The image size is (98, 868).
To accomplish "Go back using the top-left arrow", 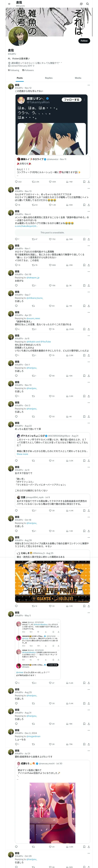I will [x=9, y=4].
